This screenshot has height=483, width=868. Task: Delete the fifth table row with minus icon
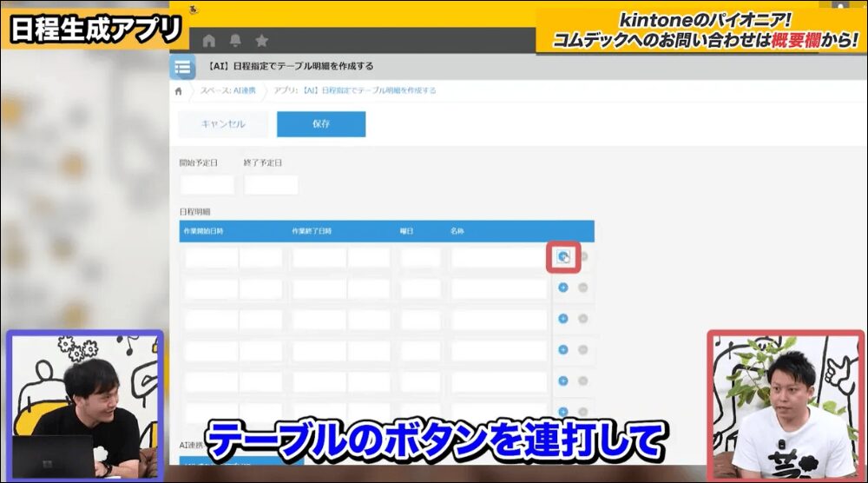tap(583, 380)
